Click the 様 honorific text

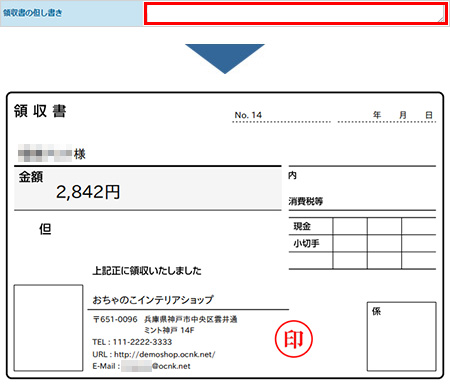pyautogui.click(x=80, y=154)
